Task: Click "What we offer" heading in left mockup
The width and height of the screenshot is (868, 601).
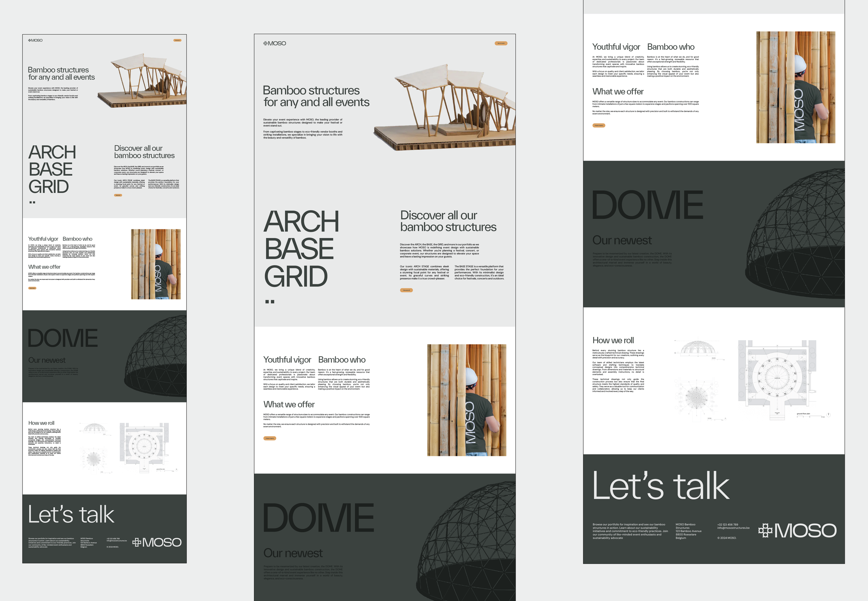Action: click(x=44, y=266)
